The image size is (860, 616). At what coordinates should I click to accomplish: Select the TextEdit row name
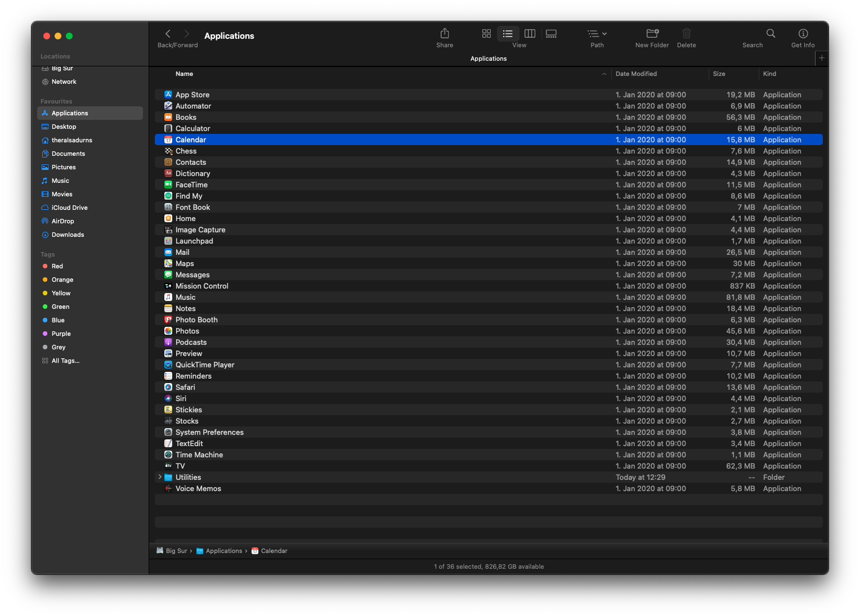click(189, 443)
